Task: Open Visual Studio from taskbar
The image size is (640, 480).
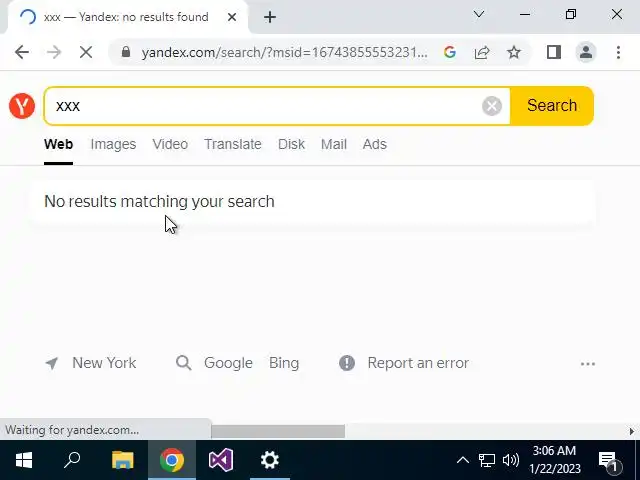Action: (x=221, y=460)
